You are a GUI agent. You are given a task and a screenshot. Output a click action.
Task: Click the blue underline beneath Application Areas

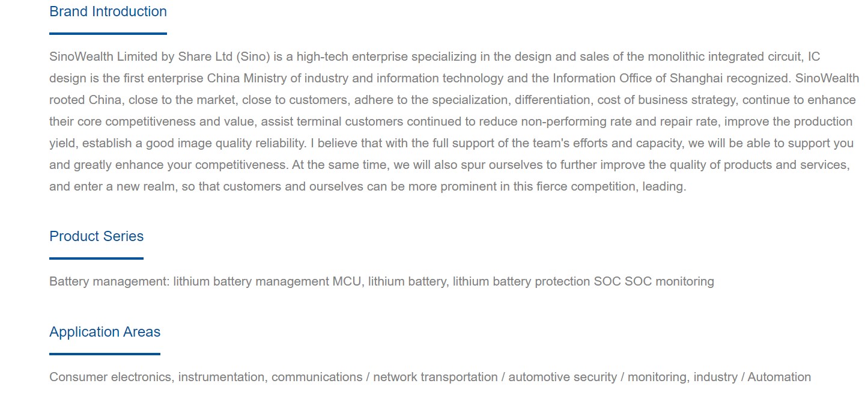coord(105,354)
